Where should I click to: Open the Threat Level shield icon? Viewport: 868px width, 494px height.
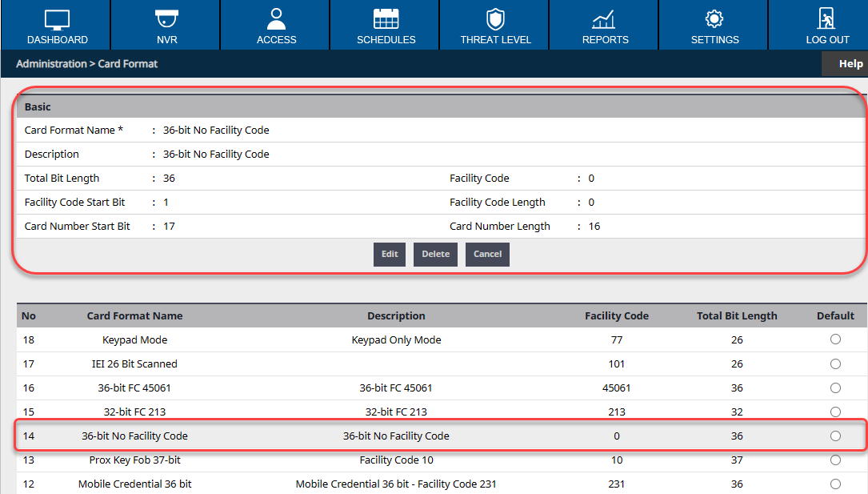495,19
